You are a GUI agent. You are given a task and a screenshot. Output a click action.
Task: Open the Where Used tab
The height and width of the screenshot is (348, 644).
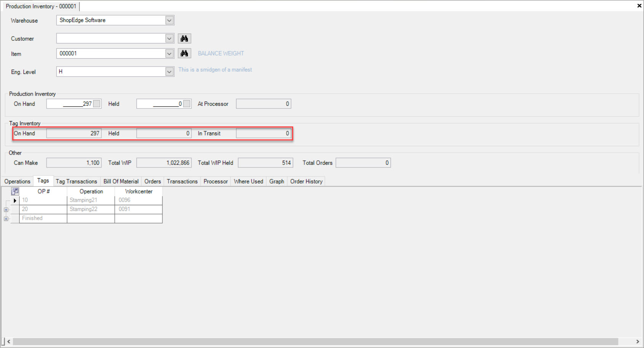249,181
